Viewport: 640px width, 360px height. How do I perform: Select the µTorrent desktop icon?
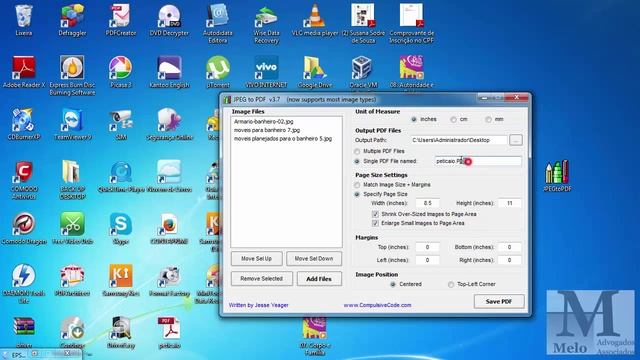coord(218,72)
